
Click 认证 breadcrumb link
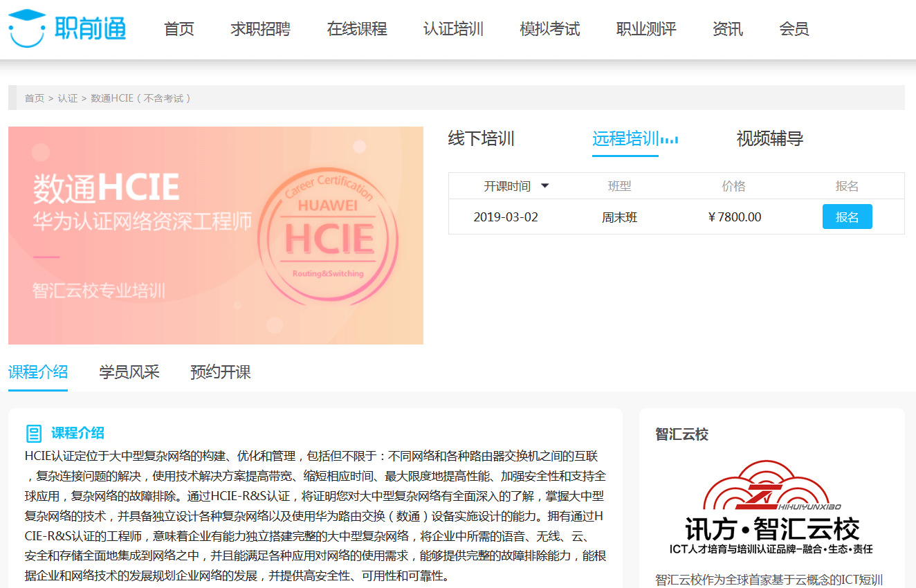click(68, 98)
